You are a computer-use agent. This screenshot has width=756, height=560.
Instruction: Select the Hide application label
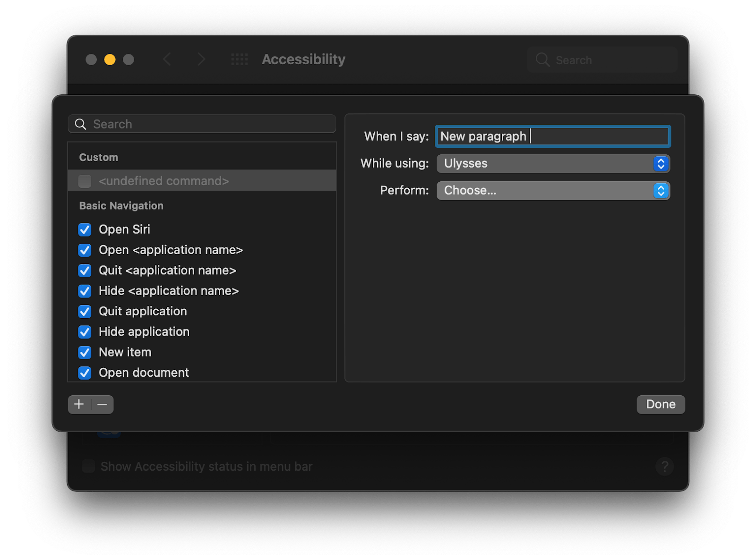(x=144, y=332)
